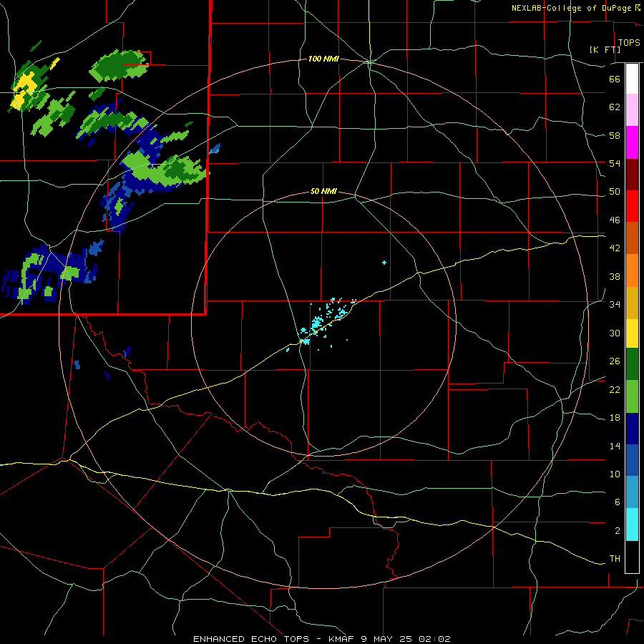Click the isolated cyan cross-shaped echo northeast of the radar
The height and width of the screenshot is (644, 644).
pyautogui.click(x=384, y=263)
